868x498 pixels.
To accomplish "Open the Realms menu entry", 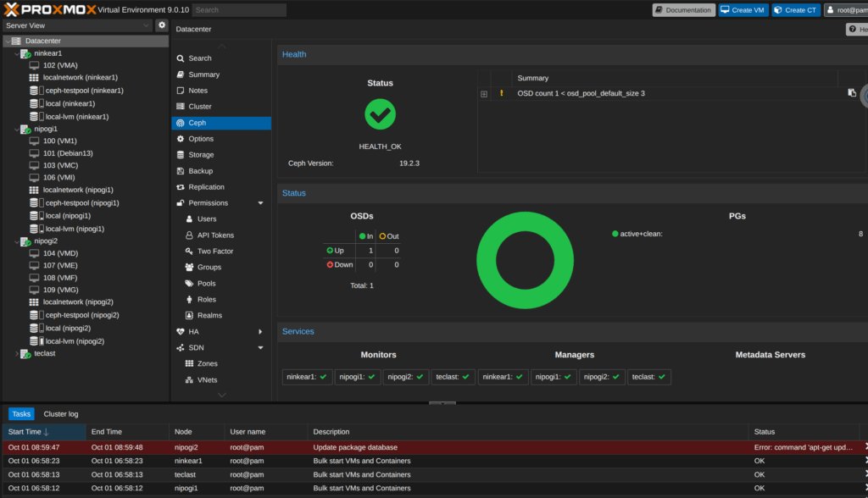I will (x=209, y=315).
